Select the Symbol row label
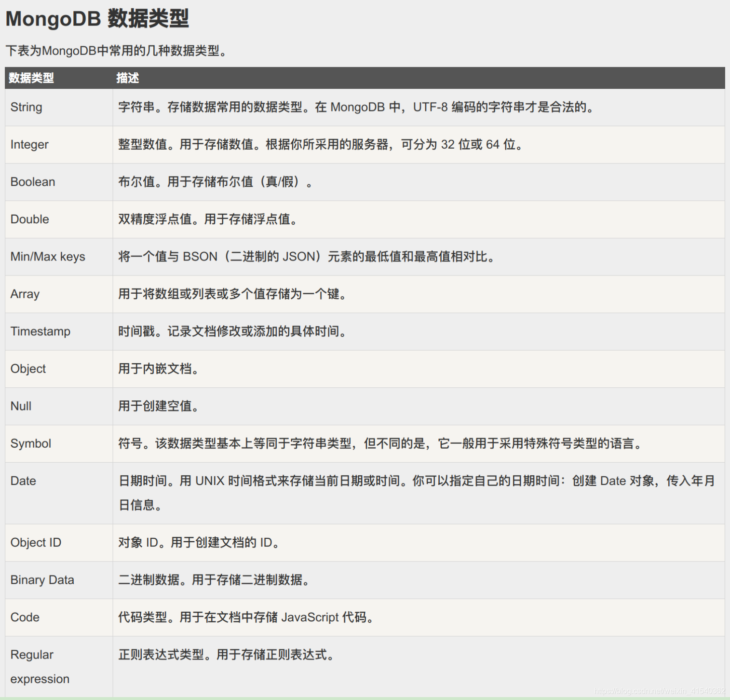 coord(31,444)
